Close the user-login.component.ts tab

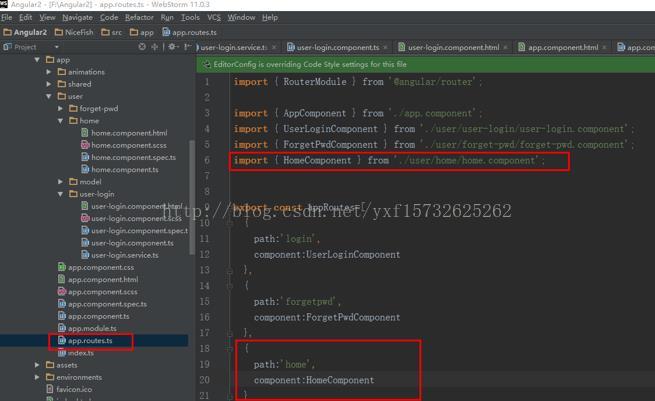(385, 47)
